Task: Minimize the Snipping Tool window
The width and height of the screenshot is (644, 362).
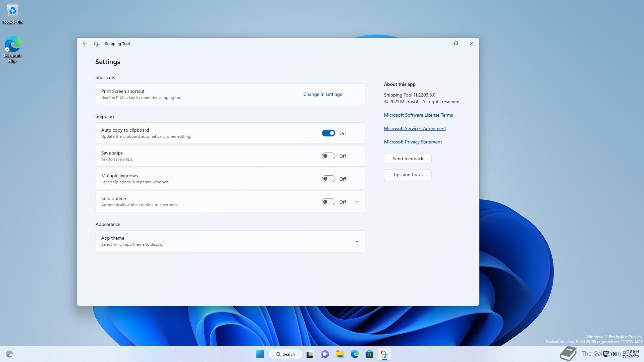Action: pyautogui.click(x=441, y=43)
